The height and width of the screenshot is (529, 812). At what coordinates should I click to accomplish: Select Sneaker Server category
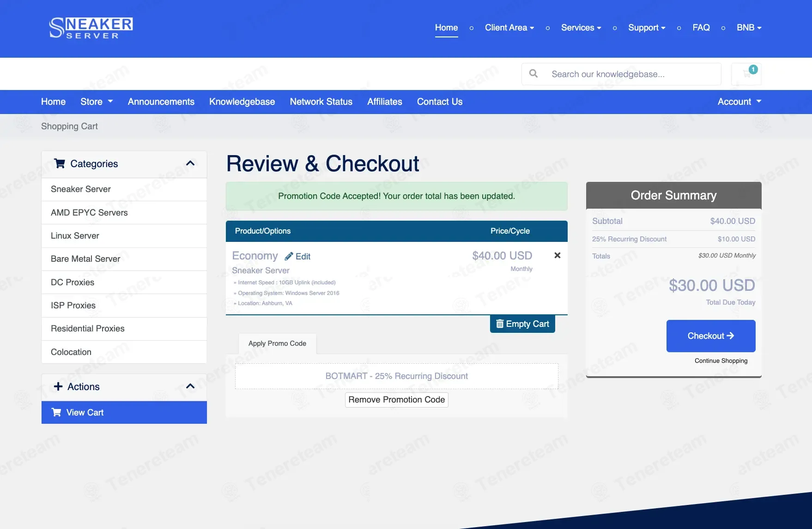124,189
